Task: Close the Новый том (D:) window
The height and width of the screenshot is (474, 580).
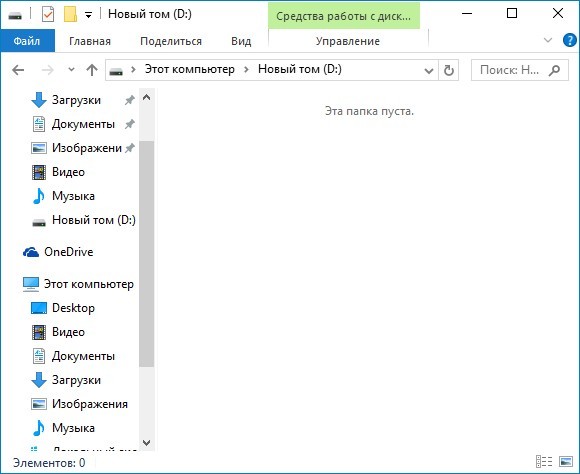Action: coord(557,14)
